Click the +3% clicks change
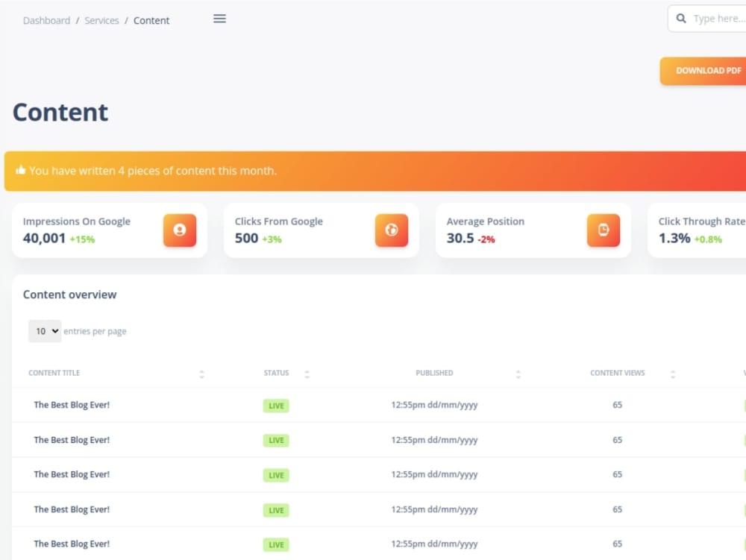This screenshot has height=560, width=746. [x=272, y=239]
